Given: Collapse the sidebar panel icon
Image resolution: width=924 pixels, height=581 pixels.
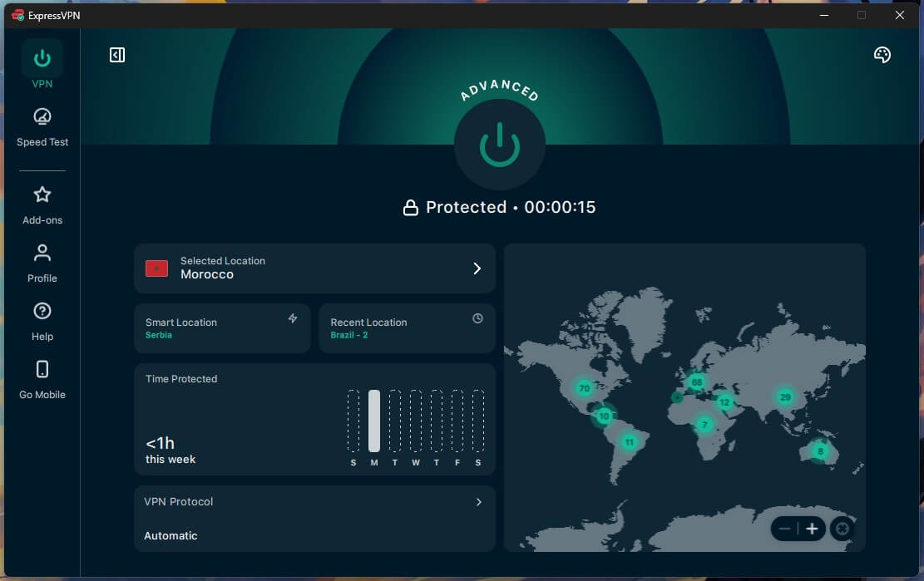Looking at the screenshot, I should pos(116,55).
